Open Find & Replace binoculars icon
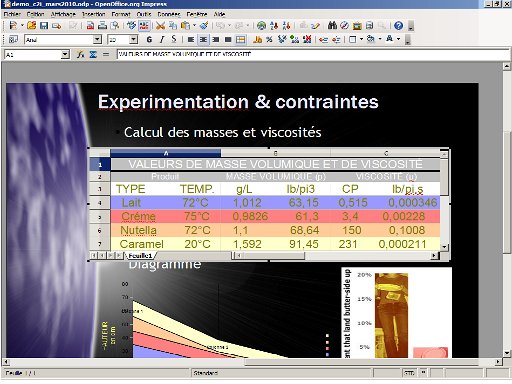This screenshot has height=384, width=512. [x=332, y=26]
